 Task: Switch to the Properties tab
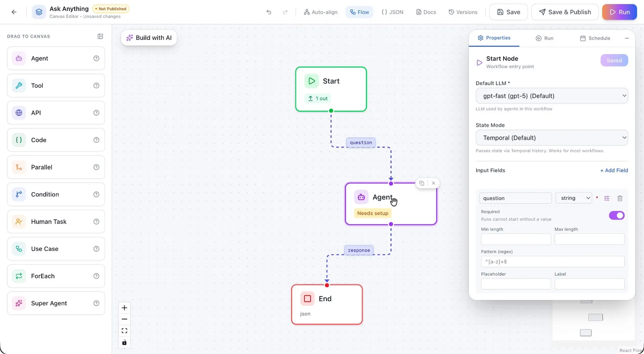[494, 38]
